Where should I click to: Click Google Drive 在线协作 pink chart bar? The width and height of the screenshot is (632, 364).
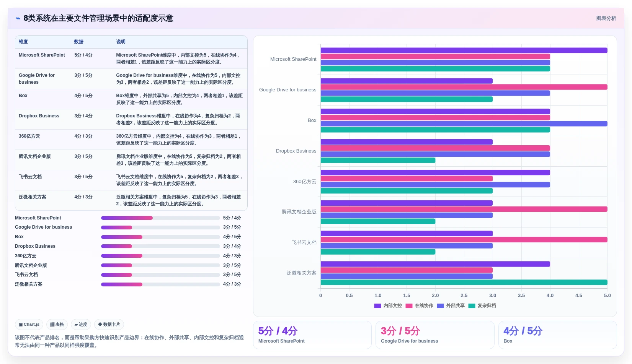[464, 87]
